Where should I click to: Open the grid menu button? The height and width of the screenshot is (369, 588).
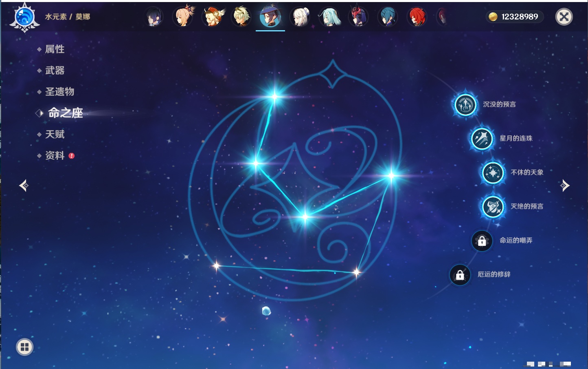pos(25,347)
